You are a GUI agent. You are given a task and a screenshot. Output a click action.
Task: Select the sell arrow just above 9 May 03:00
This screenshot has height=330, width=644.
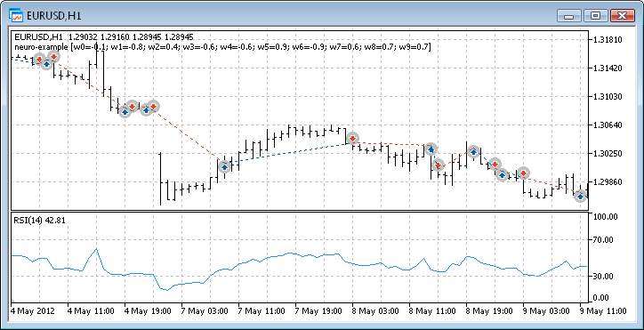point(523,173)
